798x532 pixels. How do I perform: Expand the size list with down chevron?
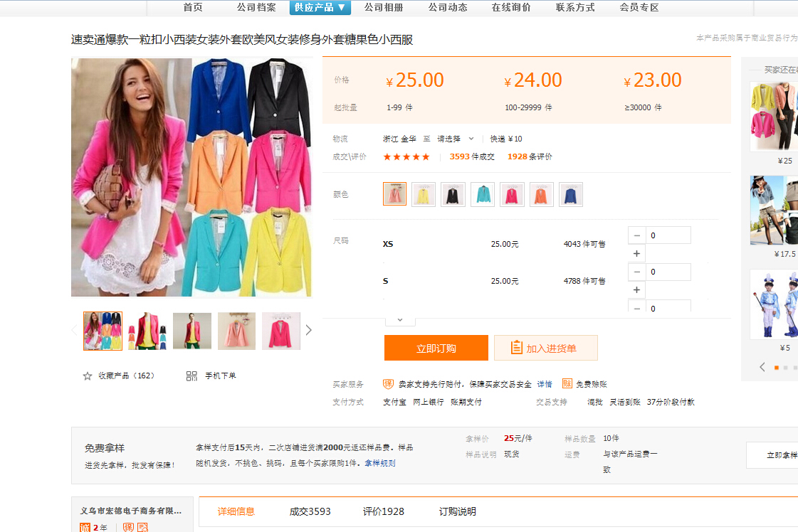pyautogui.click(x=400, y=320)
